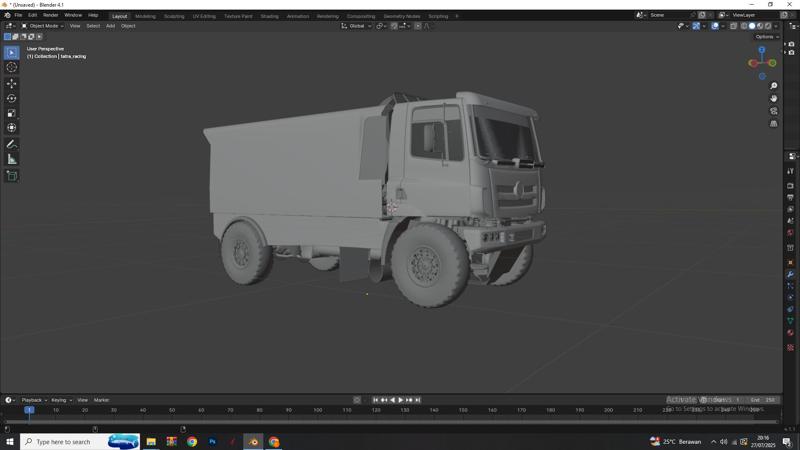The image size is (800, 450).
Task: Switch to wireframe viewport shading
Action: coord(744,26)
